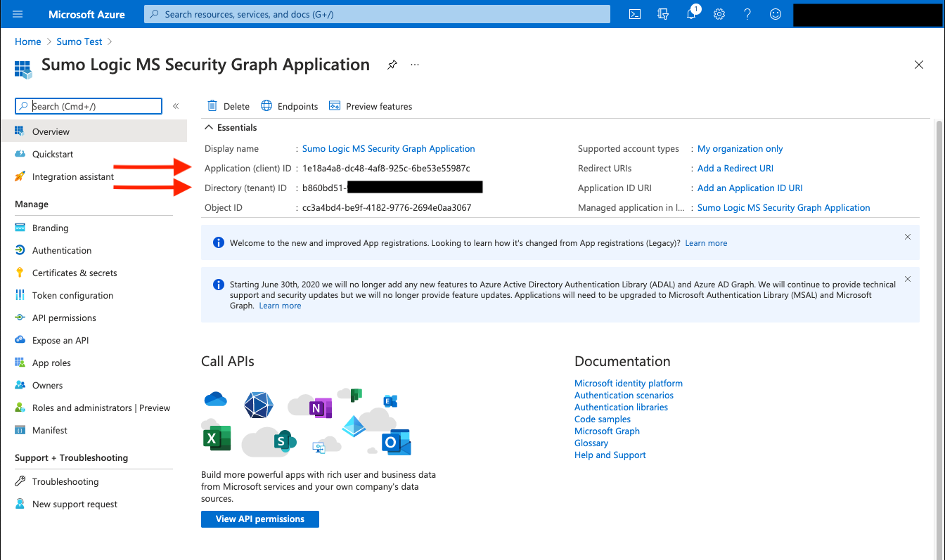Click the help question mark icon

coord(747,14)
